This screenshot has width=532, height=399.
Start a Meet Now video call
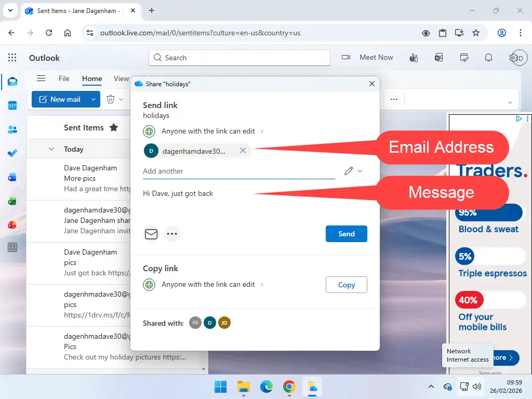point(367,57)
